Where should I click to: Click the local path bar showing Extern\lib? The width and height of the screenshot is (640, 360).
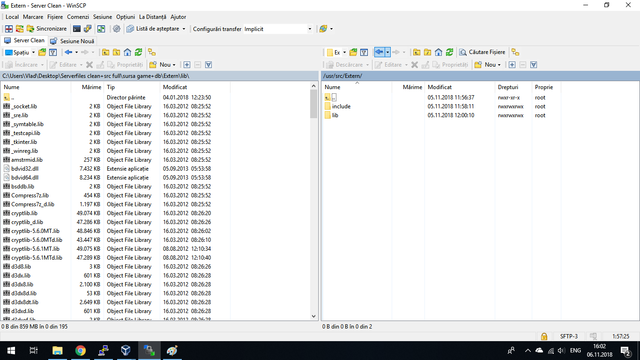tap(160, 76)
